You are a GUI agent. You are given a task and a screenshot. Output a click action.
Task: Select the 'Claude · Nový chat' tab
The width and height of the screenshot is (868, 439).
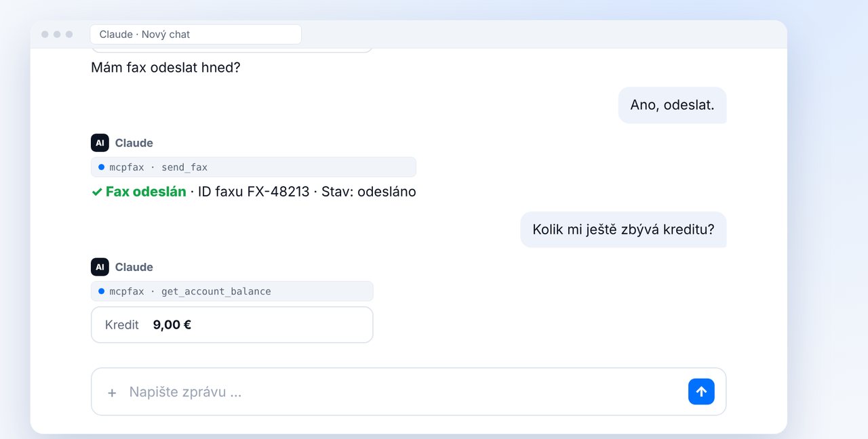point(195,35)
